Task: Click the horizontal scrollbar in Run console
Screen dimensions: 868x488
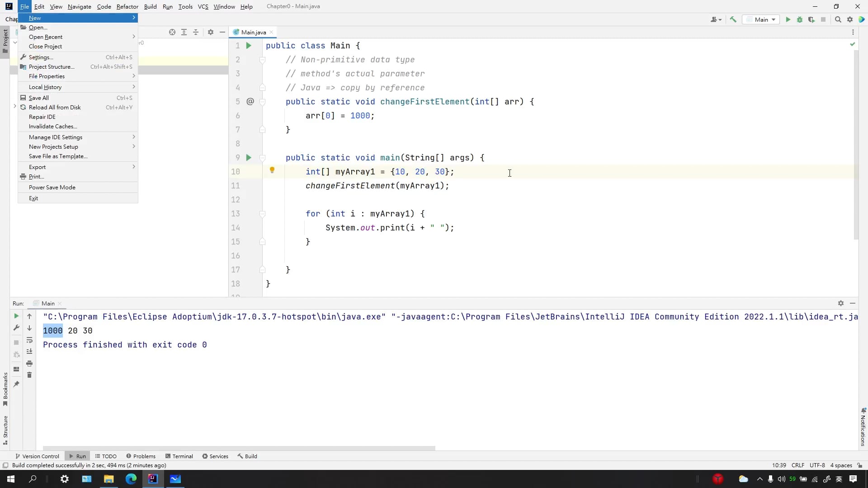Action: click(239, 448)
